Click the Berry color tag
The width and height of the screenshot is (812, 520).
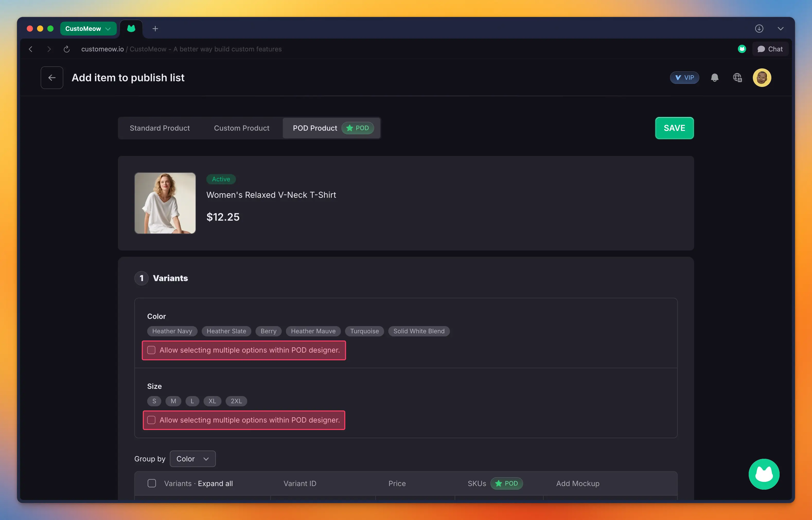click(269, 331)
